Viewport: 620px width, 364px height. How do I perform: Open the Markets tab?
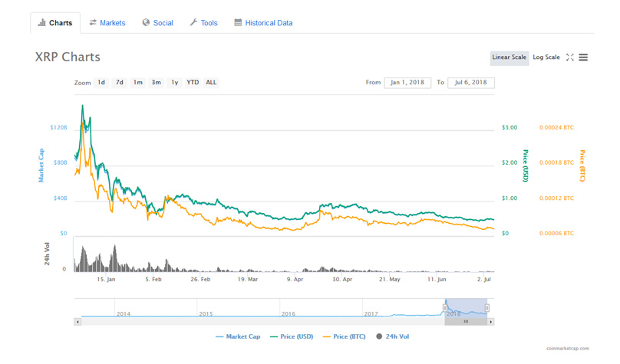coord(107,23)
